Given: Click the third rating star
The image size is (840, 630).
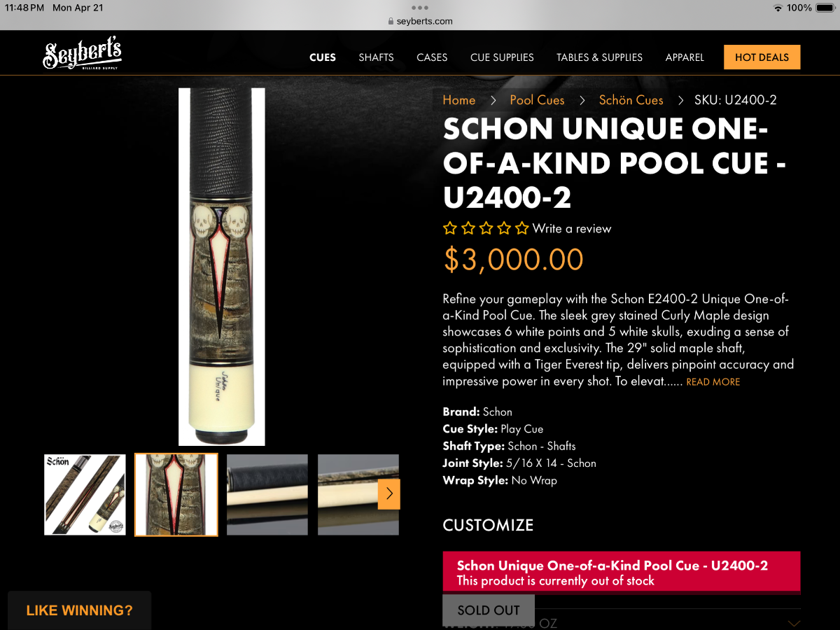Looking at the screenshot, I should [x=486, y=228].
